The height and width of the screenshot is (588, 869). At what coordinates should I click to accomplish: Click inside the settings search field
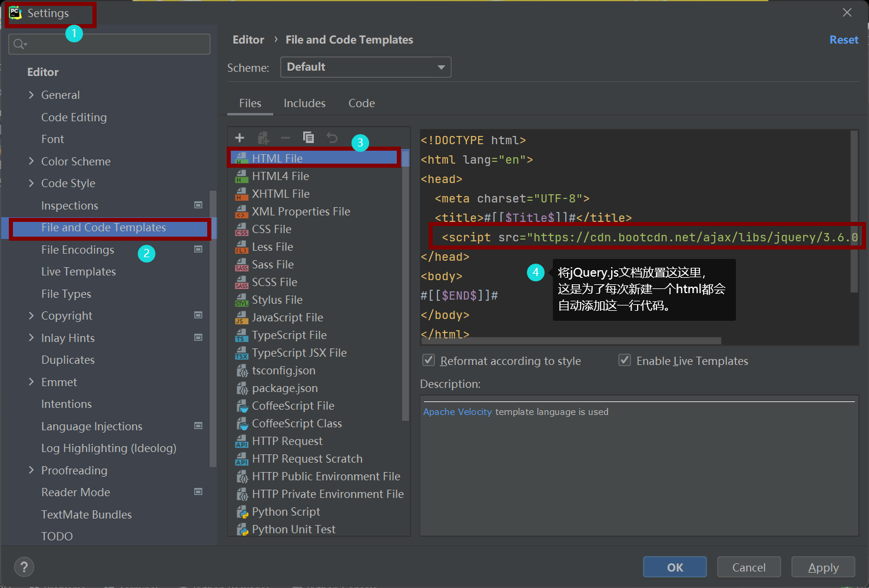coord(110,44)
